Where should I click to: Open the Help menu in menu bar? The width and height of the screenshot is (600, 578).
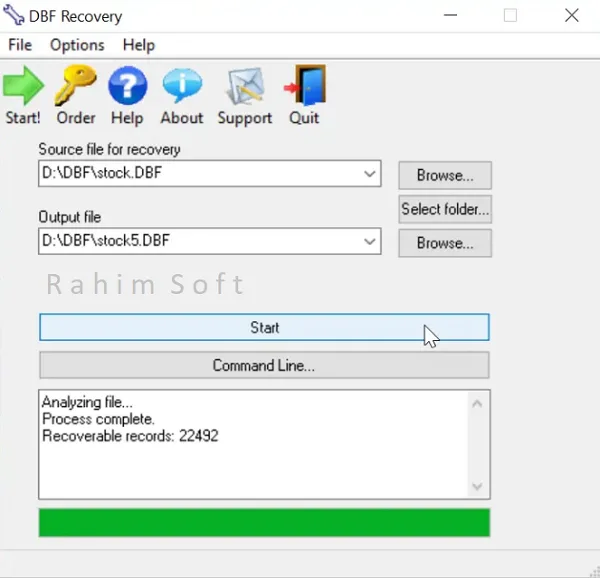click(x=139, y=45)
